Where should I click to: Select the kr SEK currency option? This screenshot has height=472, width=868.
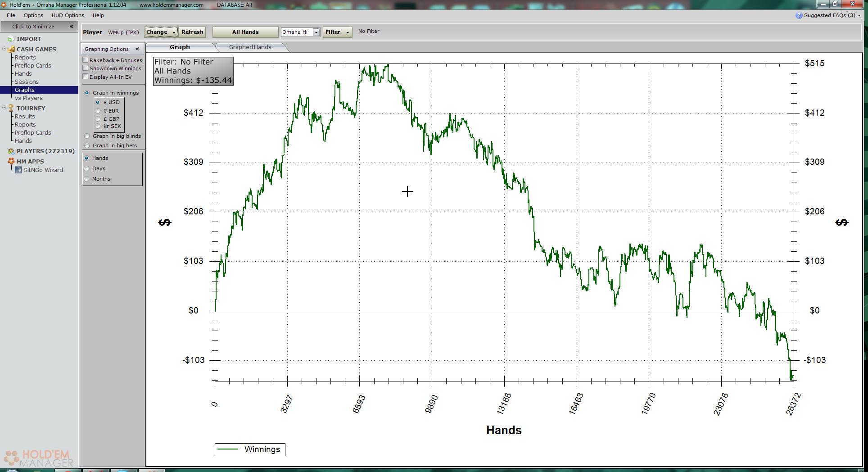click(x=98, y=126)
